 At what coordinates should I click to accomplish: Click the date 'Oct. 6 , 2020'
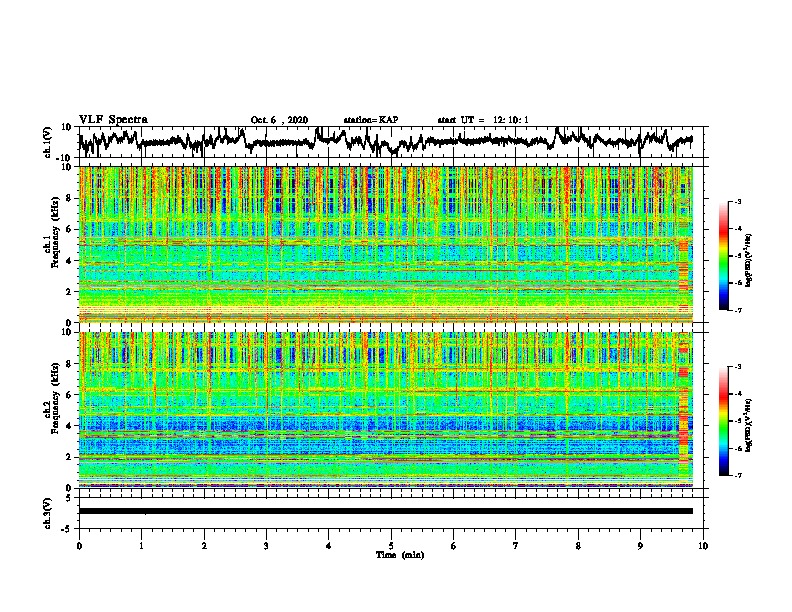tap(279, 120)
